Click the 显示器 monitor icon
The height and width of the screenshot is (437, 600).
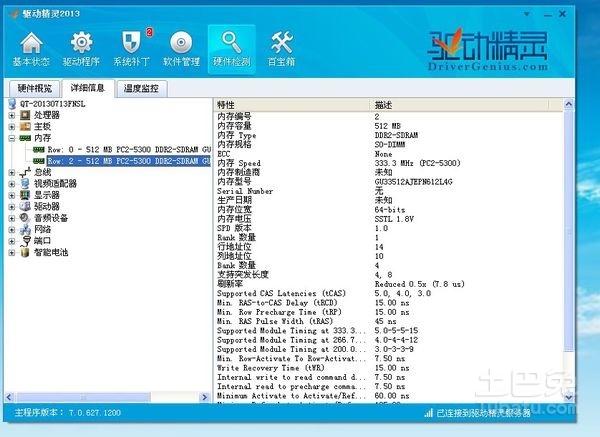click(x=25, y=195)
